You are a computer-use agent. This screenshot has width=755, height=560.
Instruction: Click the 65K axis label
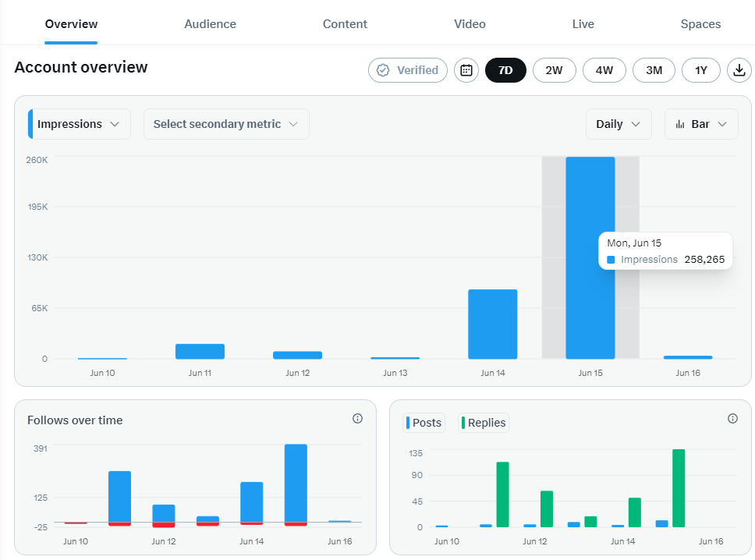point(40,308)
